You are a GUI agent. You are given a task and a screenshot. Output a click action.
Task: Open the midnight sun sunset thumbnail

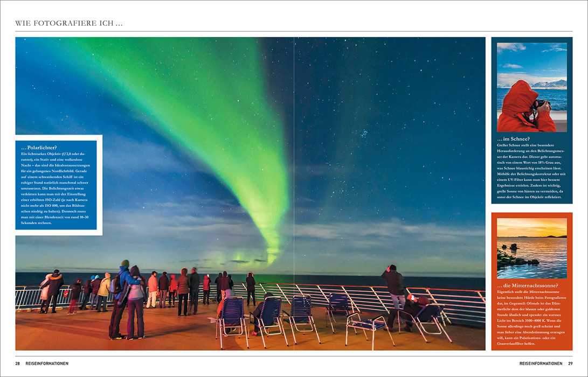(531, 248)
